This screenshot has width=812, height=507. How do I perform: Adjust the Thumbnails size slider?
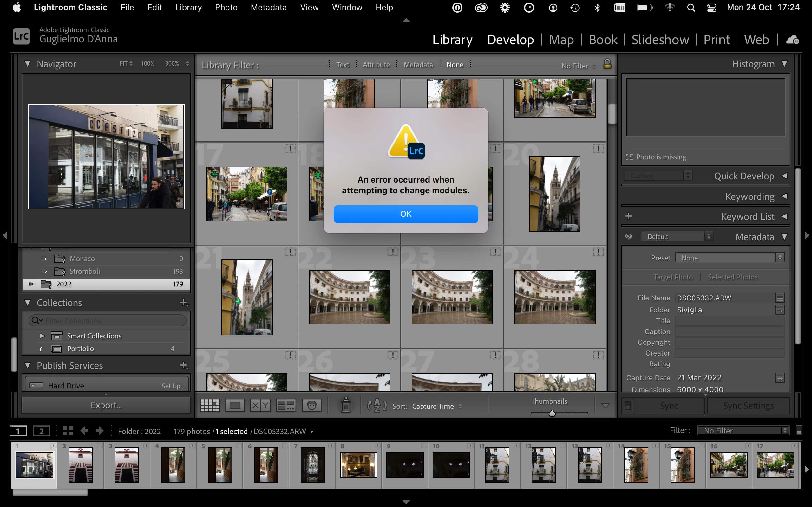[x=552, y=413]
